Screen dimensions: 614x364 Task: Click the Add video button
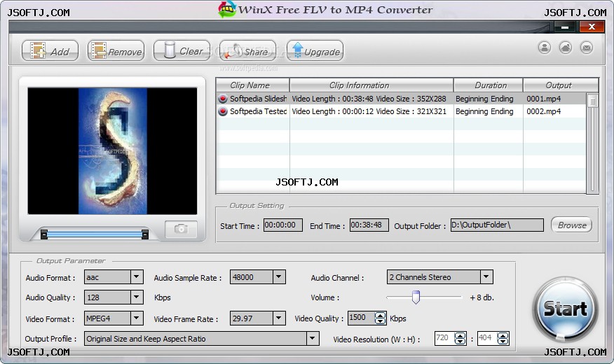pos(50,51)
